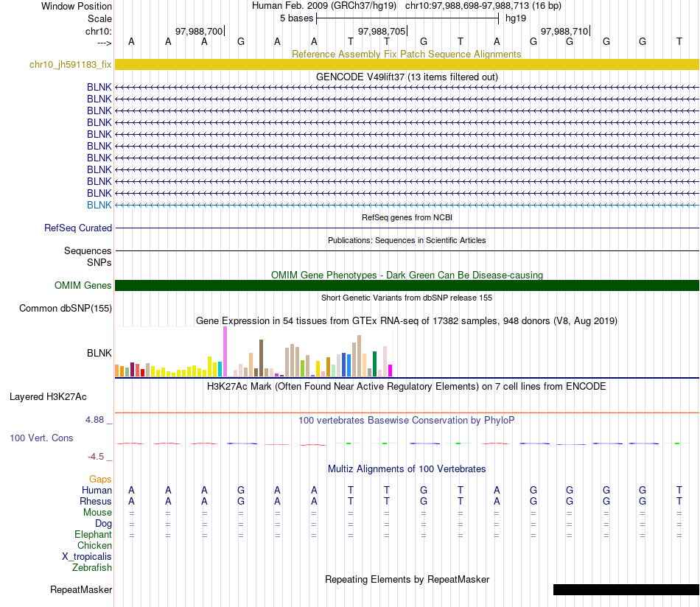Click the black RepeatMasker element block
Viewport: 700px width, 607px height.
[x=626, y=589]
